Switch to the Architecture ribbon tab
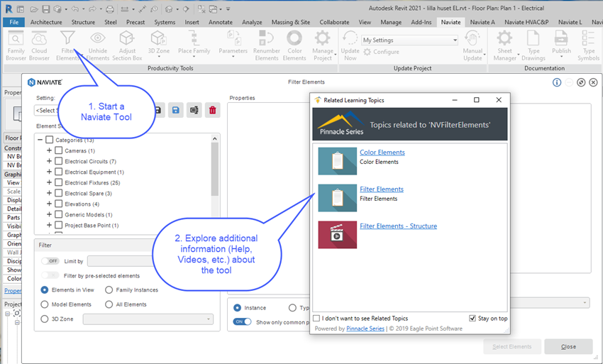The image size is (603, 364). click(x=46, y=22)
